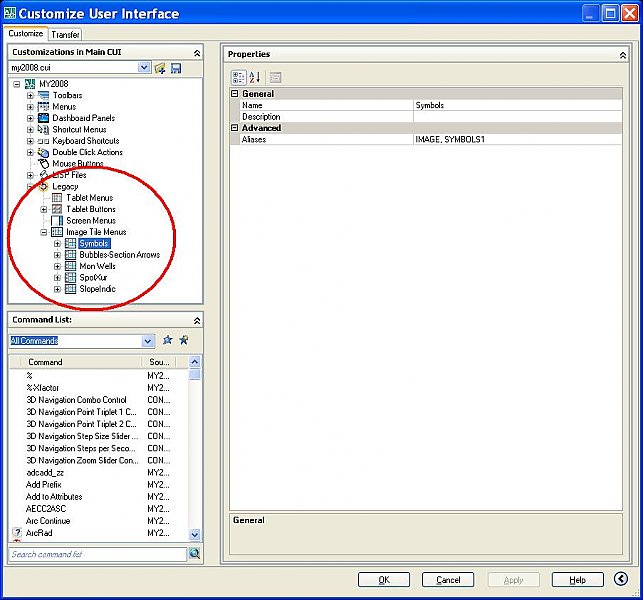Click the command list scroll down arrow

coord(195,535)
